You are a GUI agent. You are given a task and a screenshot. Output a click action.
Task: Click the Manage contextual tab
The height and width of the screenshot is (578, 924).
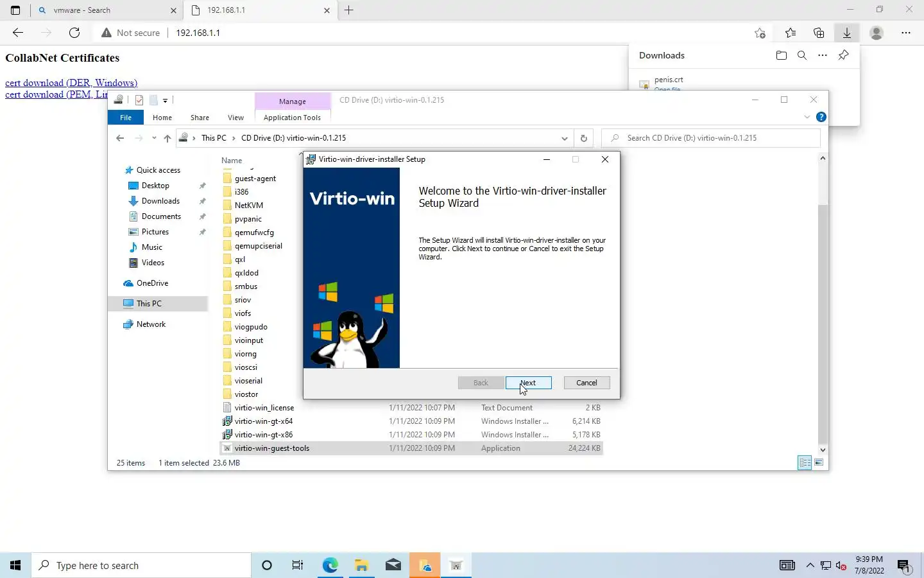click(292, 101)
